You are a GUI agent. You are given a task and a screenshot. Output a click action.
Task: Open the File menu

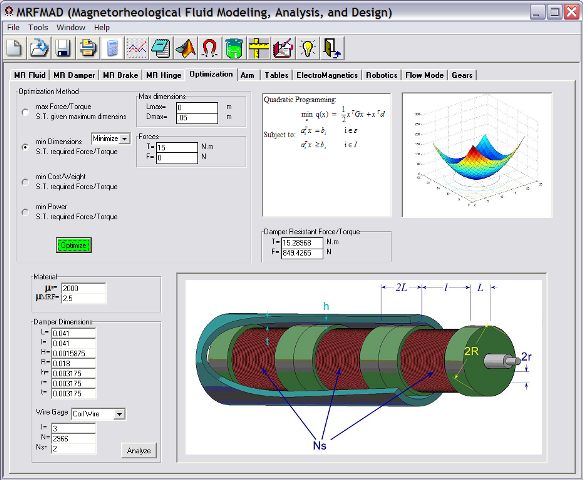click(x=13, y=27)
